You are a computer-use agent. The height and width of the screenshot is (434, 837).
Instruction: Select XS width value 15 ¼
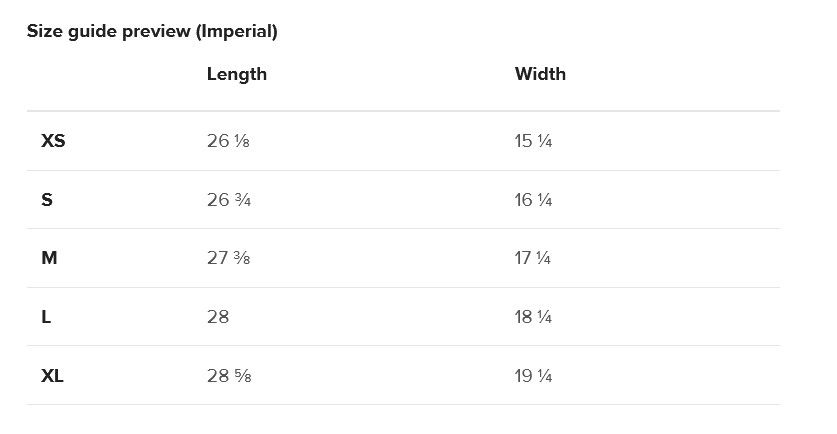click(533, 141)
